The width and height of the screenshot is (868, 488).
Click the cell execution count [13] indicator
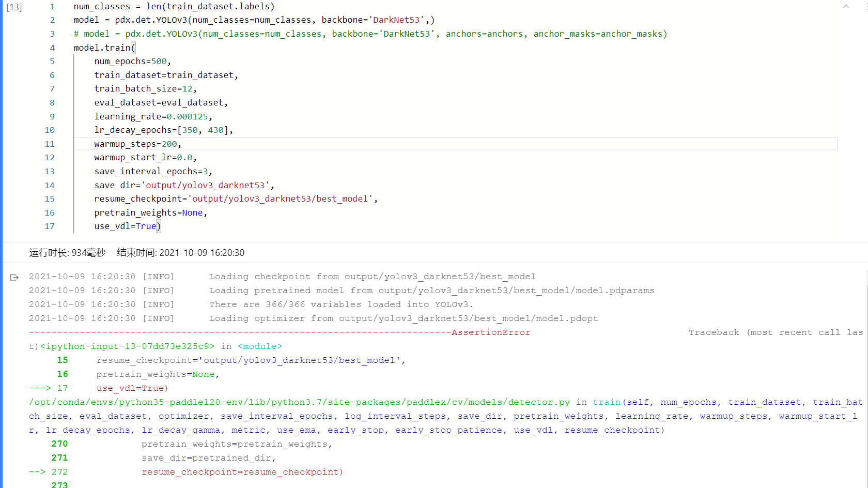tap(14, 7)
